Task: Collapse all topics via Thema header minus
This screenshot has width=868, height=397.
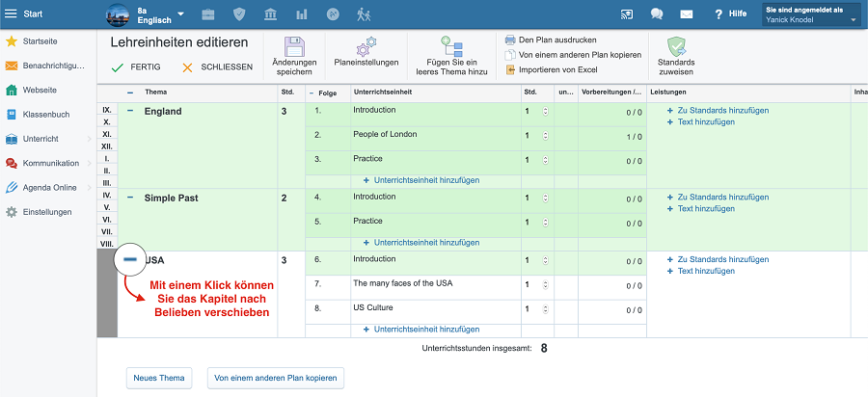Action: (x=130, y=93)
